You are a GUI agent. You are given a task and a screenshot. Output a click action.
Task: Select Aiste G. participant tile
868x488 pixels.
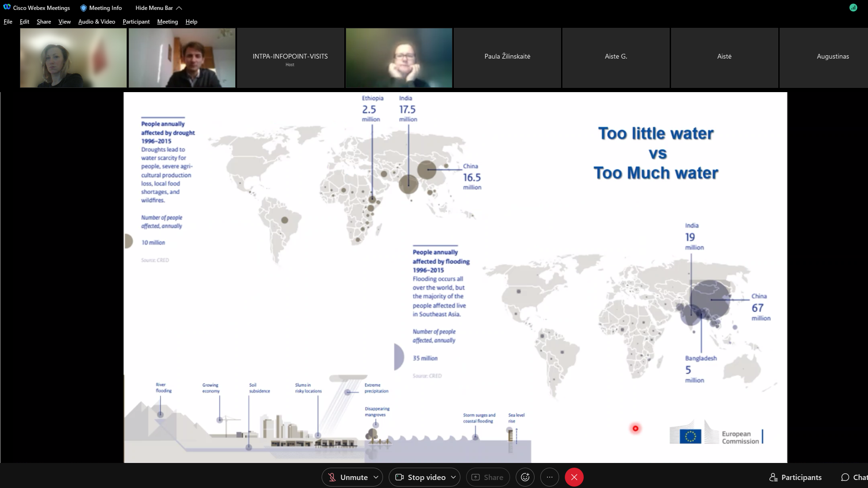(x=616, y=58)
